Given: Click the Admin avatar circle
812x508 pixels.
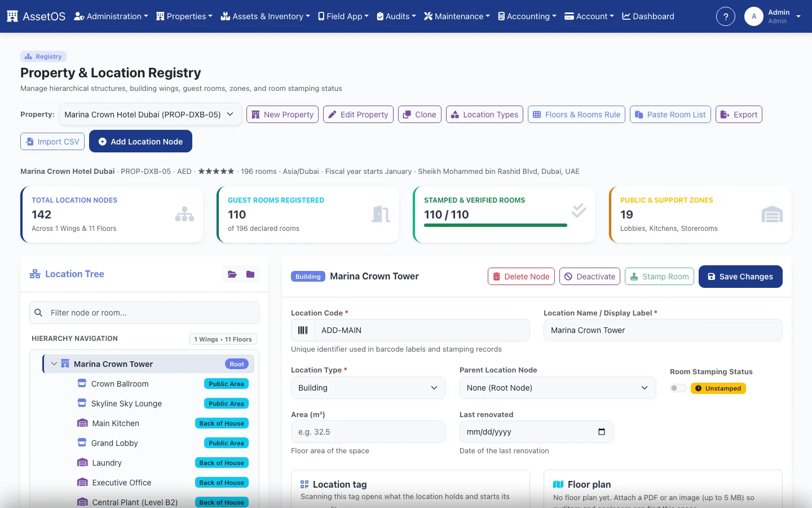Looking at the screenshot, I should pos(754,16).
